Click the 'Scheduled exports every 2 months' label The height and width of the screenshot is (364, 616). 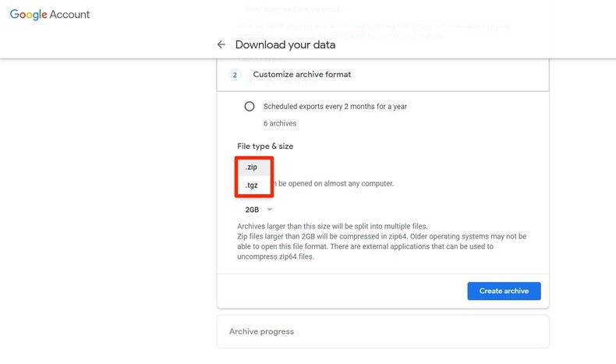(335, 106)
